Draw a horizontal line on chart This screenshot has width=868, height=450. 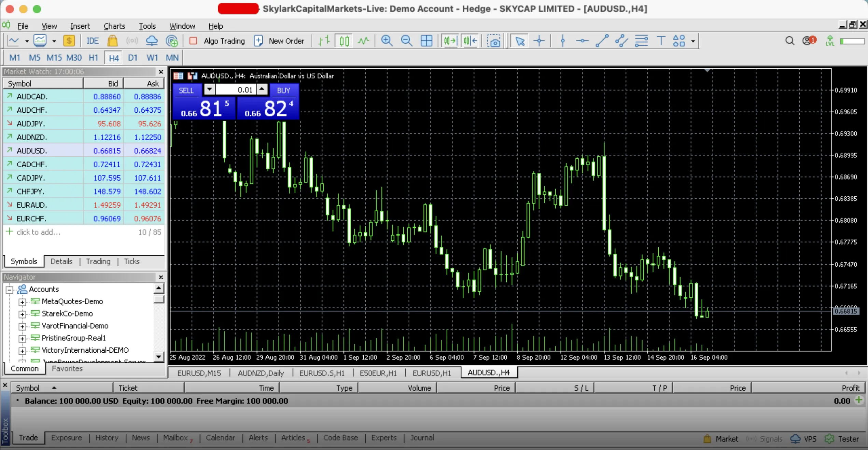(582, 41)
